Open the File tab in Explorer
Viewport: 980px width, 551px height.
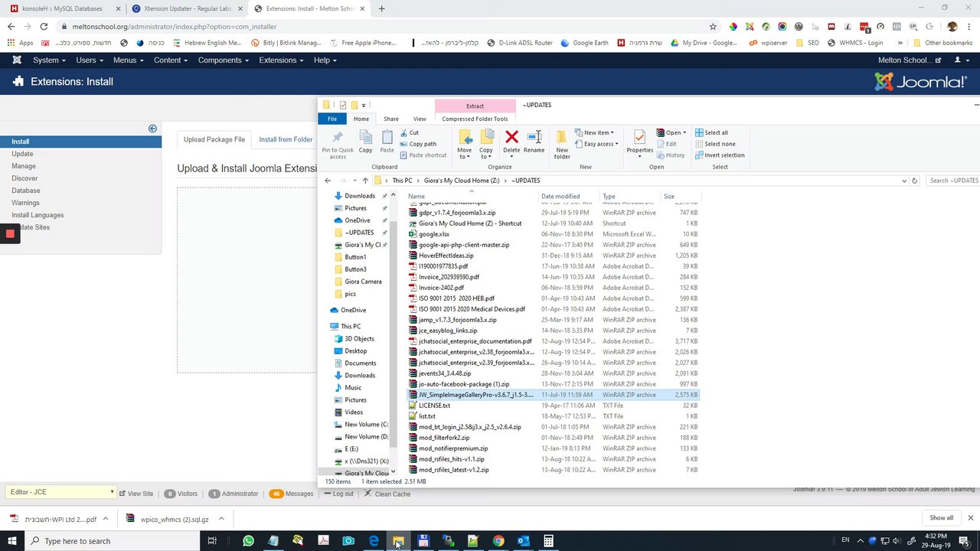332,119
